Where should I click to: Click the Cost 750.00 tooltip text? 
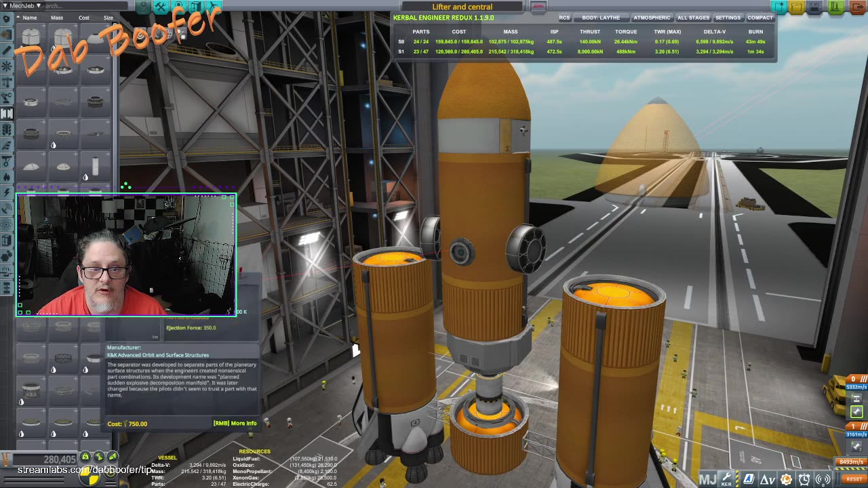click(127, 424)
